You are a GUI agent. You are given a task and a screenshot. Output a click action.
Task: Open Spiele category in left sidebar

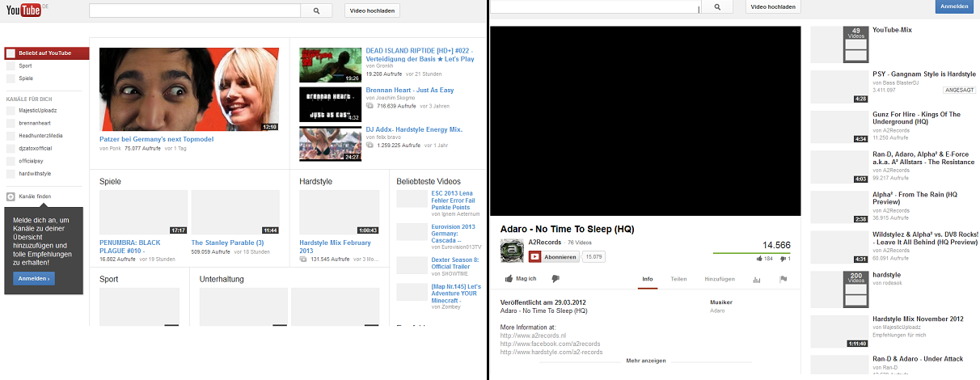pos(26,78)
